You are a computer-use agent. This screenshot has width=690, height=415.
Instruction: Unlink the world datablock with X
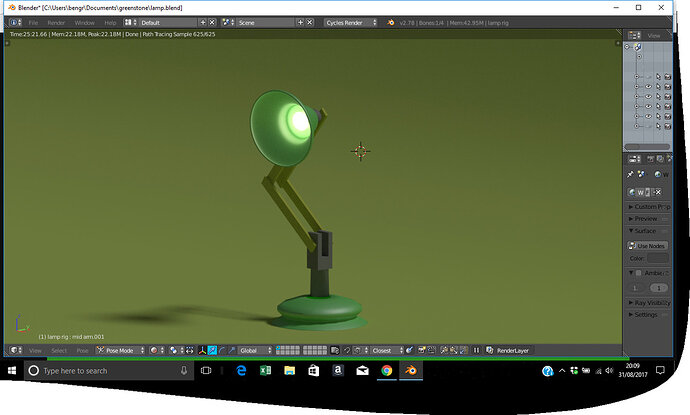657,192
